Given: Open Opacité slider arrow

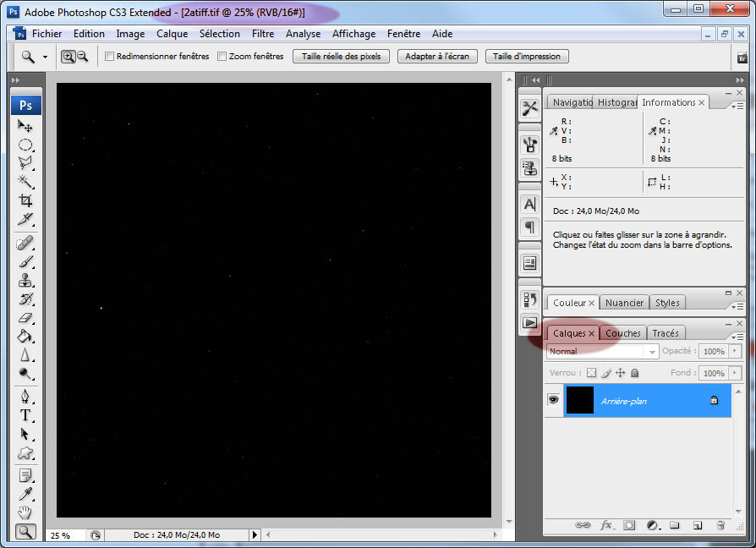Looking at the screenshot, I should click(735, 351).
